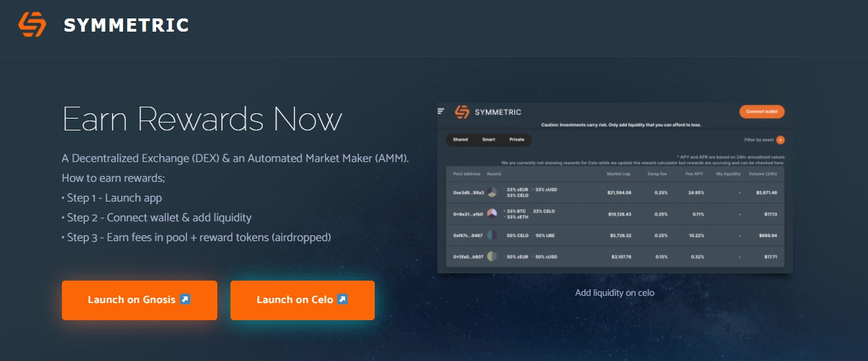Viewport: 868px width, 361px height.
Task: Click the 'How to earn rewards;' line
Action: pyautogui.click(x=113, y=178)
